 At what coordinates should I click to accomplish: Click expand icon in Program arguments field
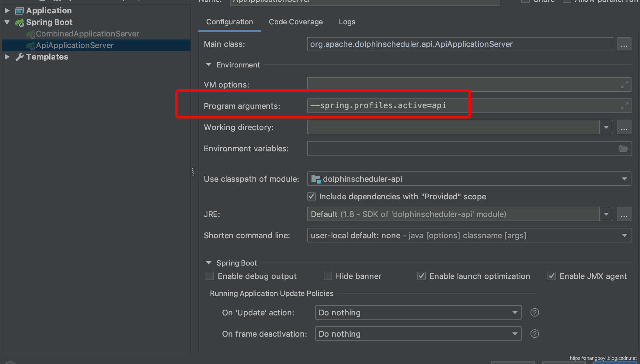click(x=624, y=106)
